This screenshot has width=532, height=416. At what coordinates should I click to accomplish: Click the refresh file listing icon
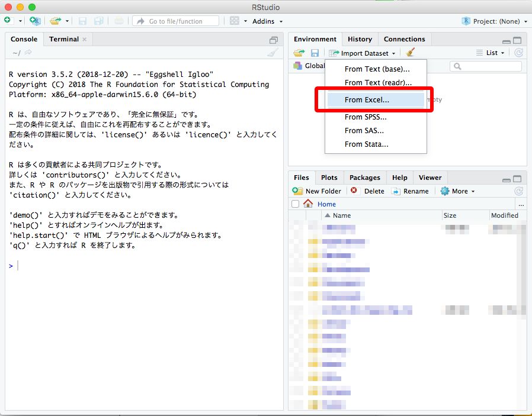[518, 191]
